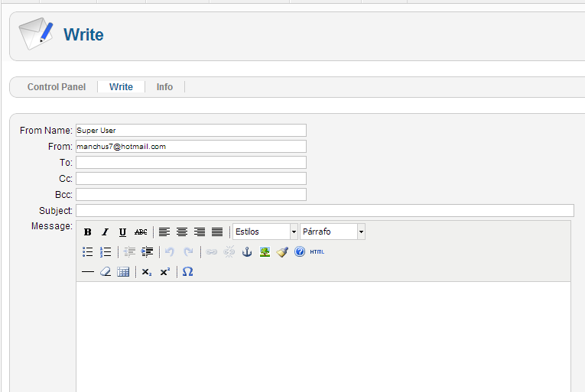
Task: Insert an unordered bullet list
Action: tap(88, 252)
